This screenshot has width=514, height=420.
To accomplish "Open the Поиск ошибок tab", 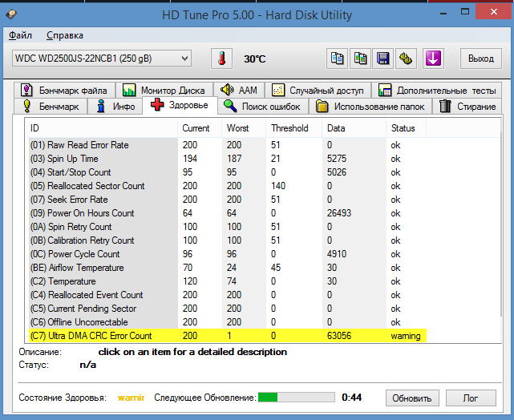I will (262, 107).
